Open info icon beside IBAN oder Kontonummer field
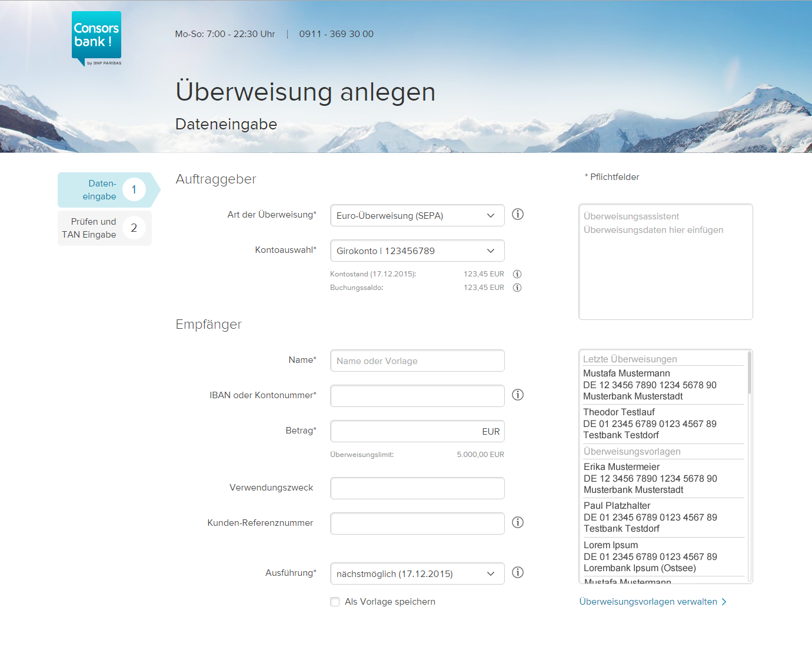Screen dimensions: 812x647 tap(518, 395)
